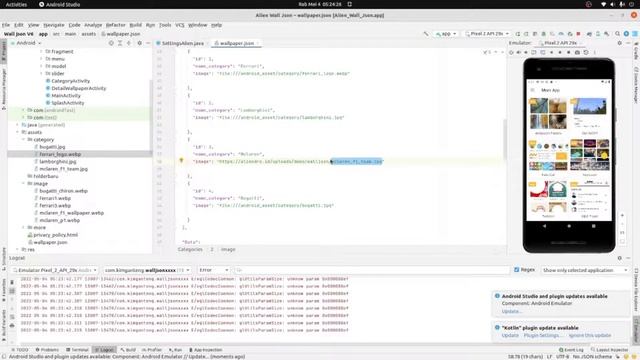Open the VCS menu

180,25
